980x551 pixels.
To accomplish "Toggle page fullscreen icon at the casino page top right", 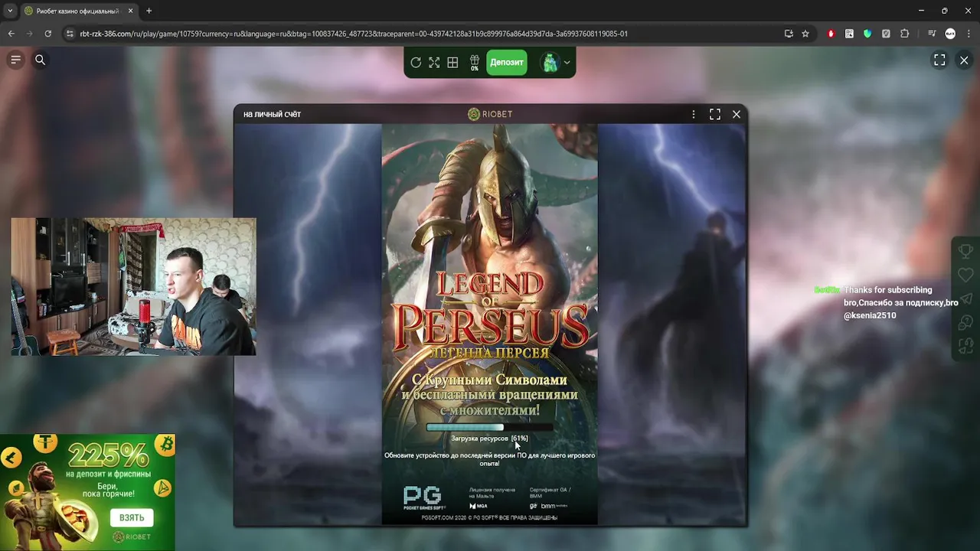I will pyautogui.click(x=939, y=60).
